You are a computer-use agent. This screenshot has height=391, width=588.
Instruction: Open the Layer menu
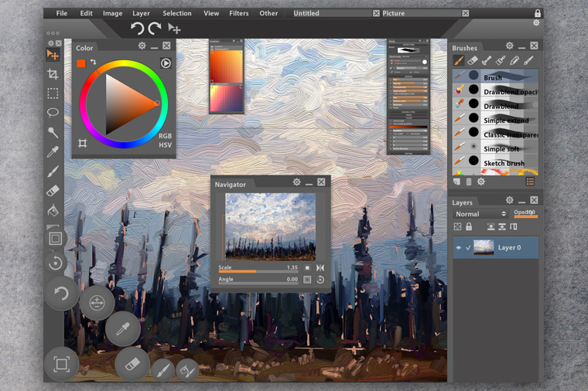click(141, 13)
